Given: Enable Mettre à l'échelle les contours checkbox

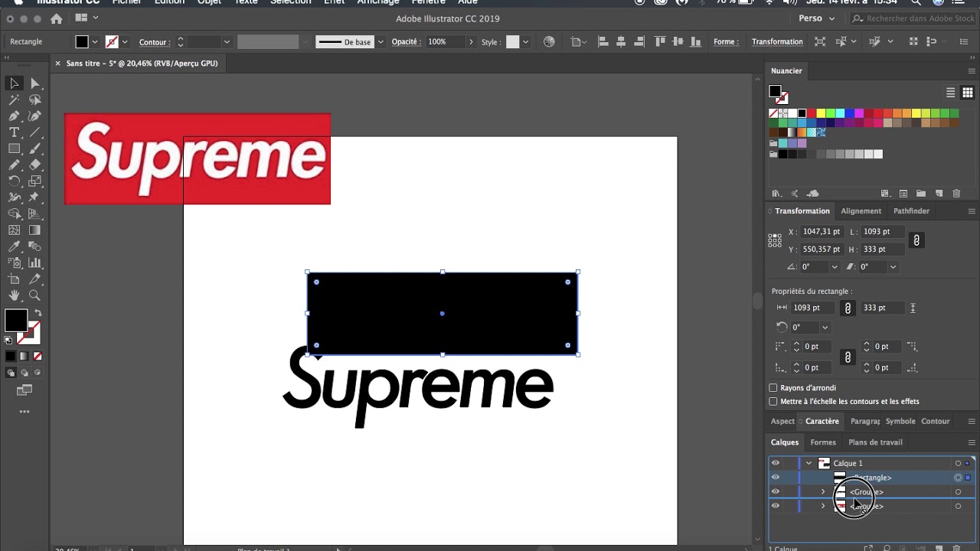Looking at the screenshot, I should 773,402.
